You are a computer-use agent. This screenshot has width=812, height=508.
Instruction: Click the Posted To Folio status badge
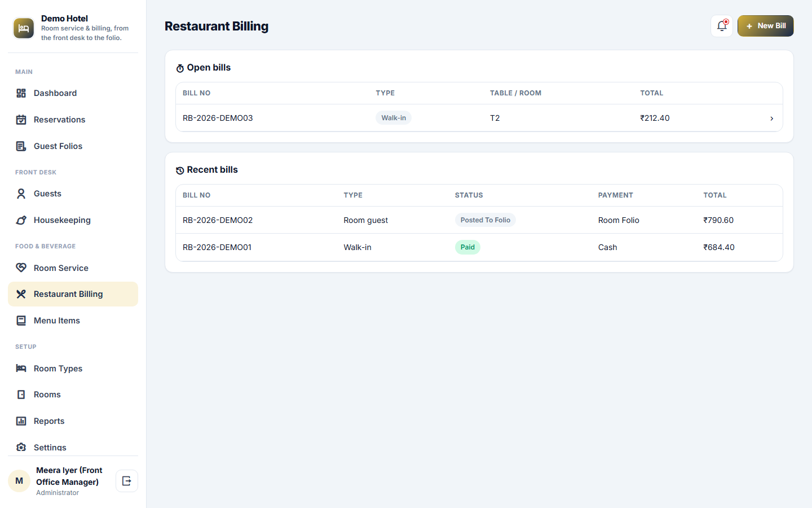click(x=486, y=220)
